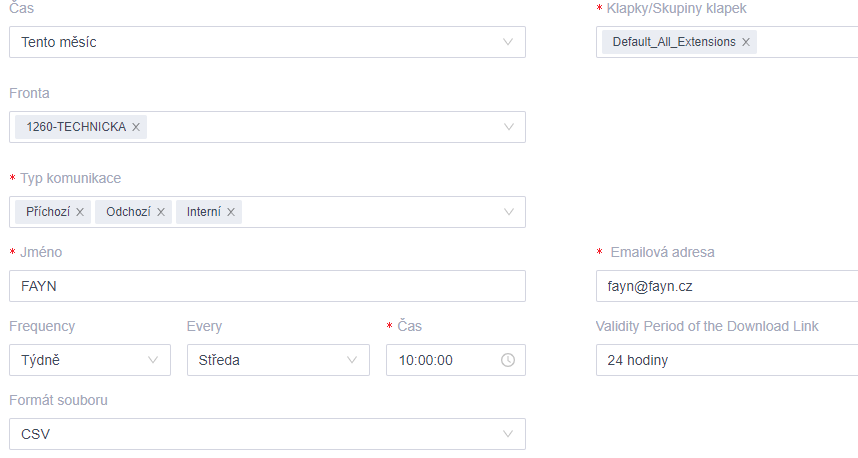Open the Typ komunikace dropdown arrow
Viewport: 858px width, 458px height.
pyautogui.click(x=508, y=212)
